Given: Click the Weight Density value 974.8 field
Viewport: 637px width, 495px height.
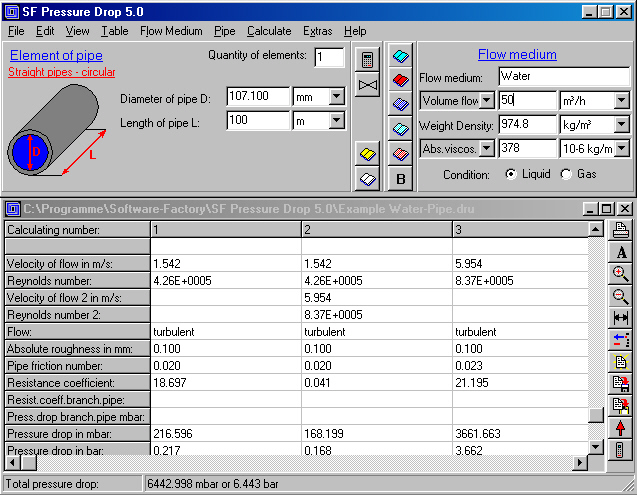Looking at the screenshot, I should (x=527, y=124).
